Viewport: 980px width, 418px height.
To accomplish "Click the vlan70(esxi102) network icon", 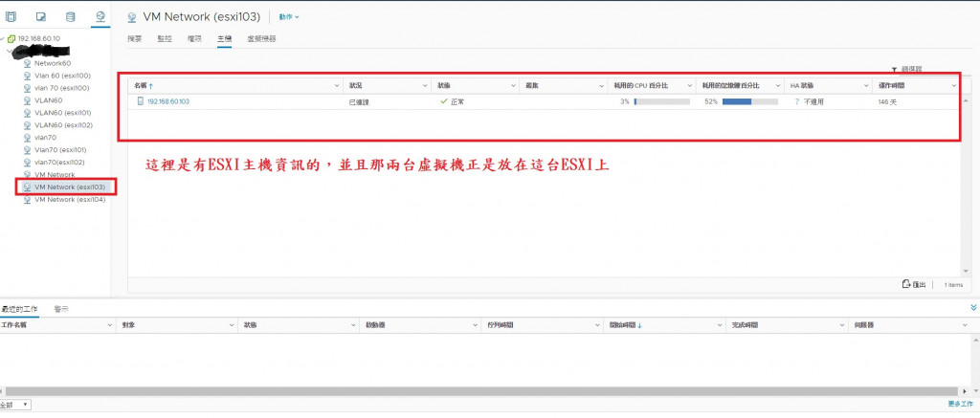I will pyautogui.click(x=27, y=162).
